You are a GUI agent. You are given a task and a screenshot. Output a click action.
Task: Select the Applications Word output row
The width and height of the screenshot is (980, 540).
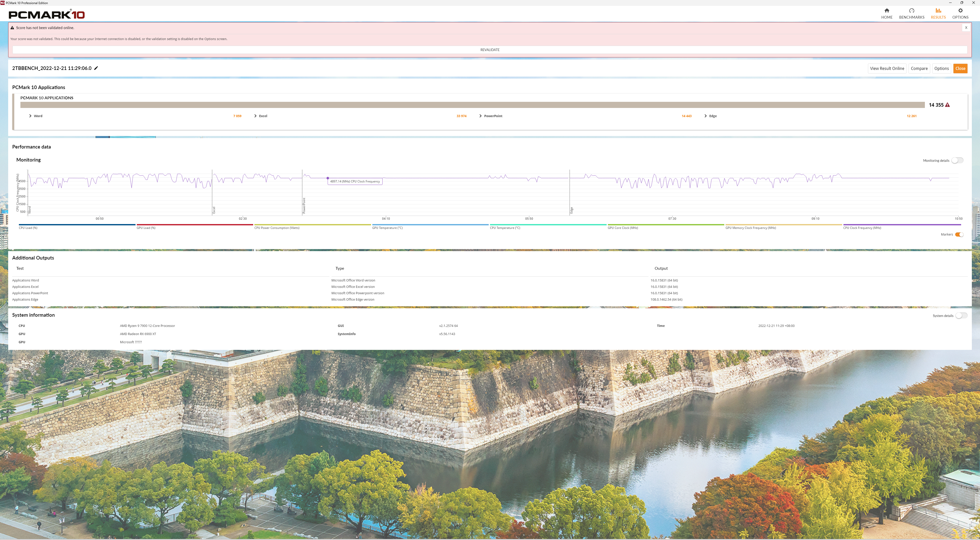pyautogui.click(x=490, y=280)
